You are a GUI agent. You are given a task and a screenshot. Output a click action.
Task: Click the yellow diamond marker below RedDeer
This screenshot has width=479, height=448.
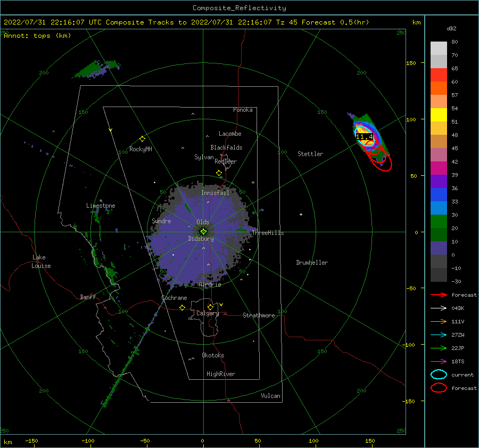[x=219, y=173]
